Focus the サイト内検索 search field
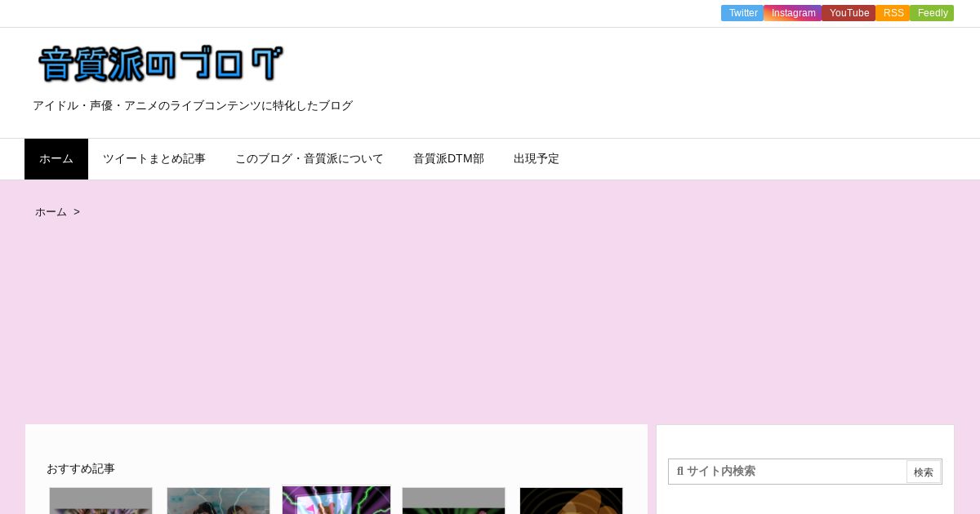This screenshot has width=980, height=514. [x=787, y=472]
